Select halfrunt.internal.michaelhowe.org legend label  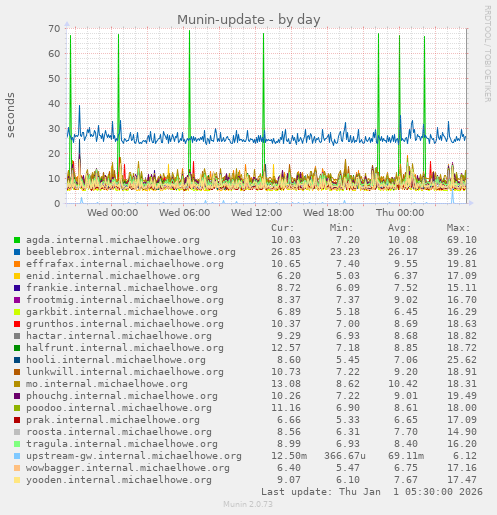coord(125,348)
